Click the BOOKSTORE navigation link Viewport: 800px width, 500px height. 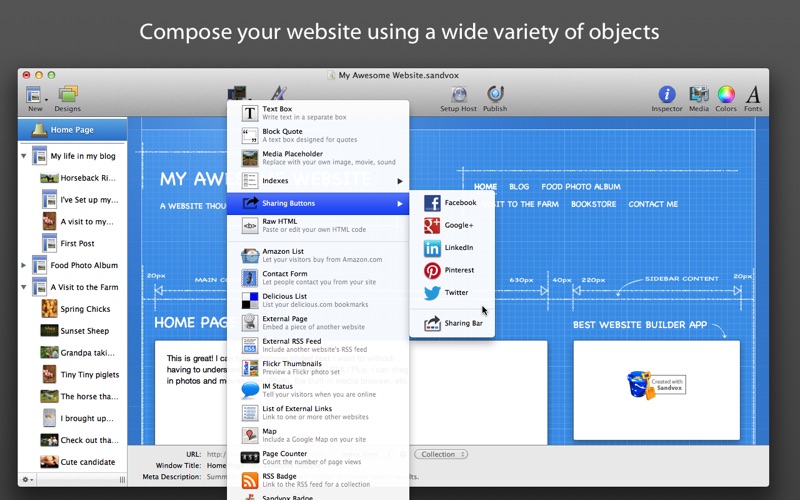point(593,204)
